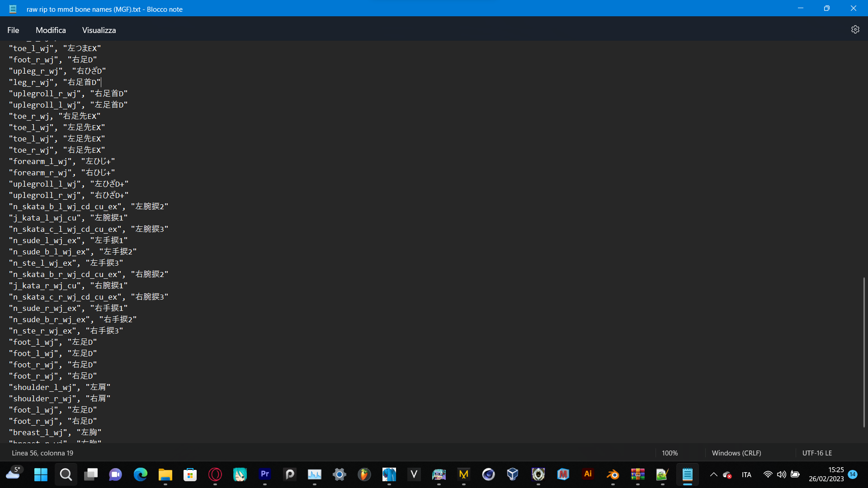Click line "shoulder_l_wj", "左肩"

click(60, 387)
